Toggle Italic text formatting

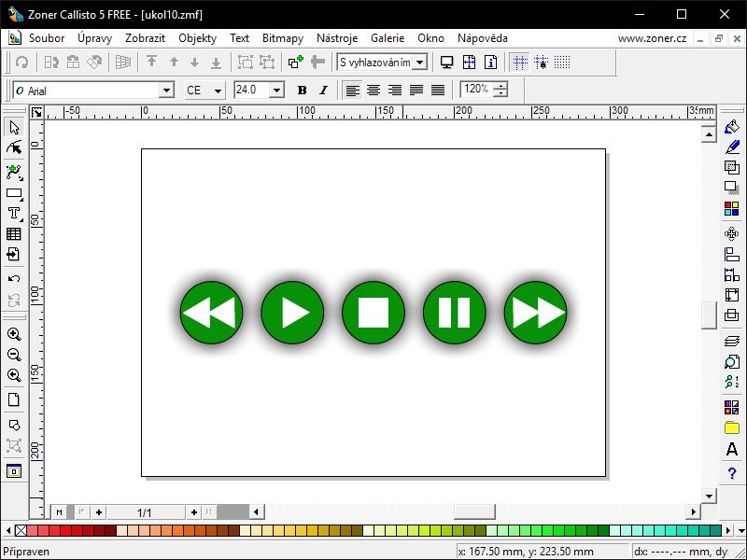[323, 90]
